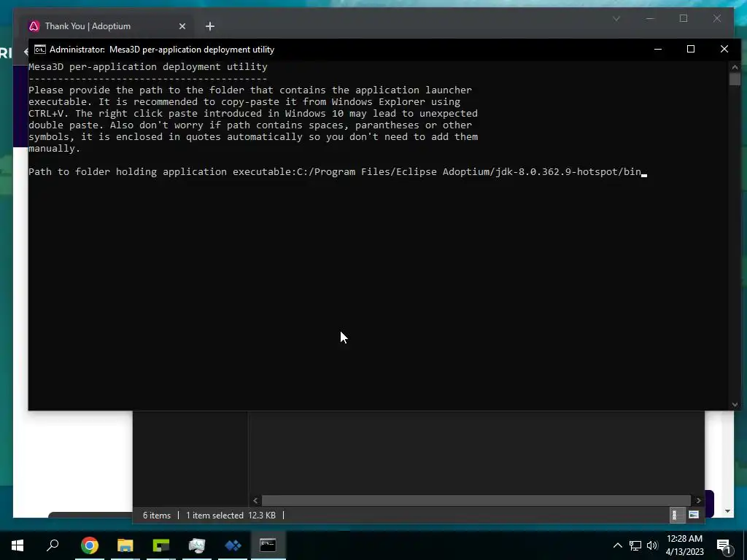Click the Chrome page scrollbar down arrow
Viewport: 747px width, 560px height.
pyautogui.click(x=727, y=511)
